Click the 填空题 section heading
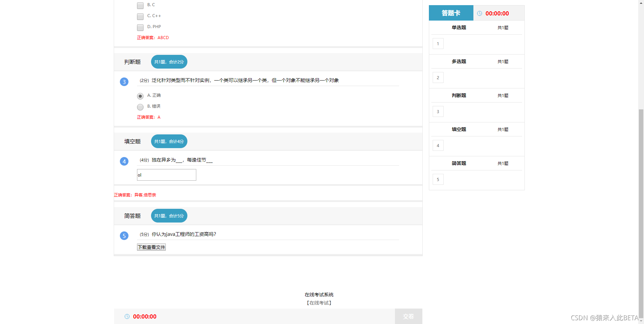Image resolution: width=644 pixels, height=324 pixels. 133,141
